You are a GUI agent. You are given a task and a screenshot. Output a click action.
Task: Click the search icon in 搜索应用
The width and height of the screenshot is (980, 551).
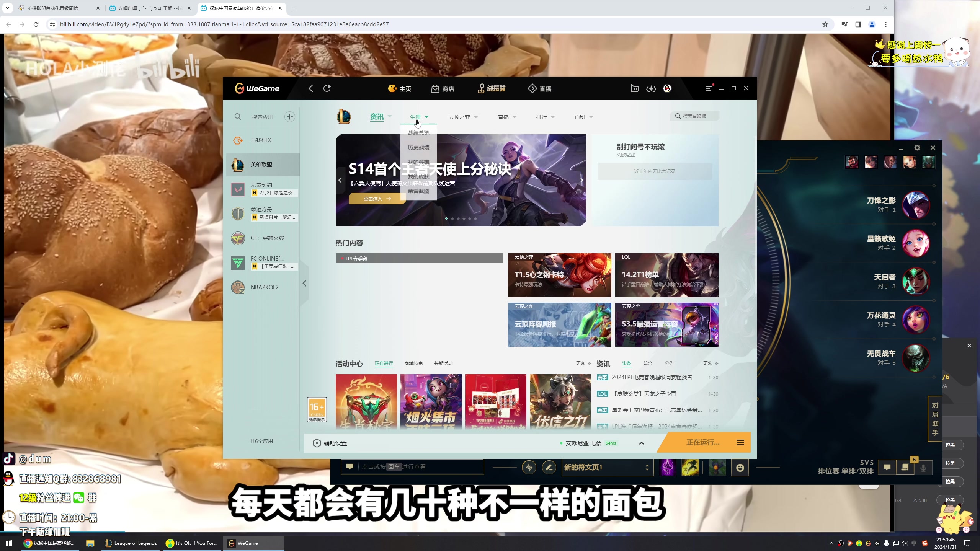(x=238, y=117)
